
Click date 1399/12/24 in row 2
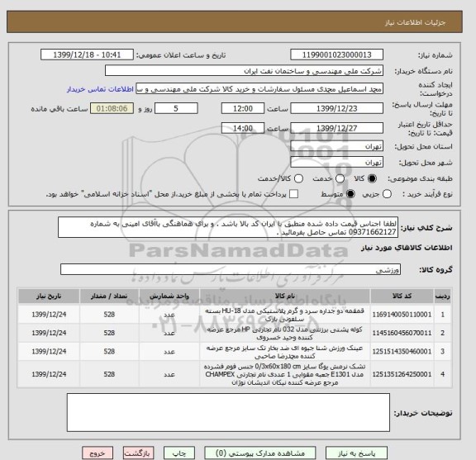(49, 333)
